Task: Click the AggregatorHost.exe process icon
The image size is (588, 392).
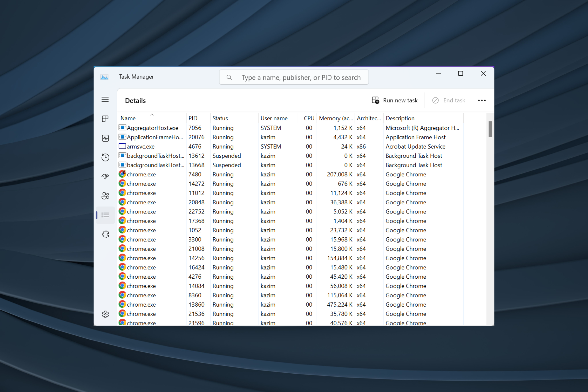Action: point(122,128)
